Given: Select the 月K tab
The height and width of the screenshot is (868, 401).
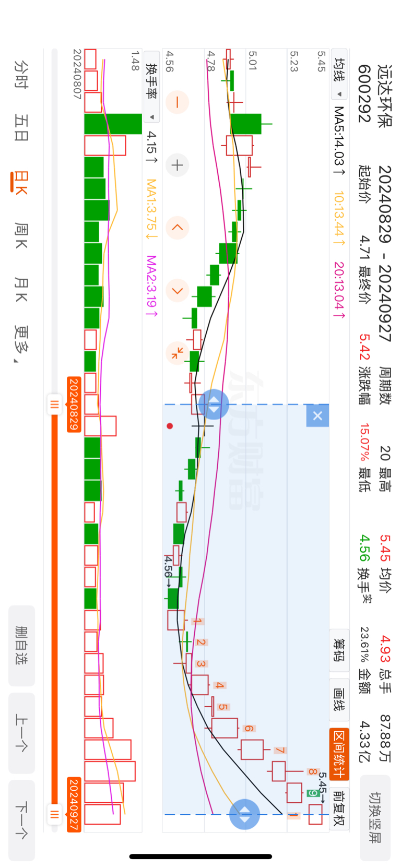Looking at the screenshot, I should (21, 290).
